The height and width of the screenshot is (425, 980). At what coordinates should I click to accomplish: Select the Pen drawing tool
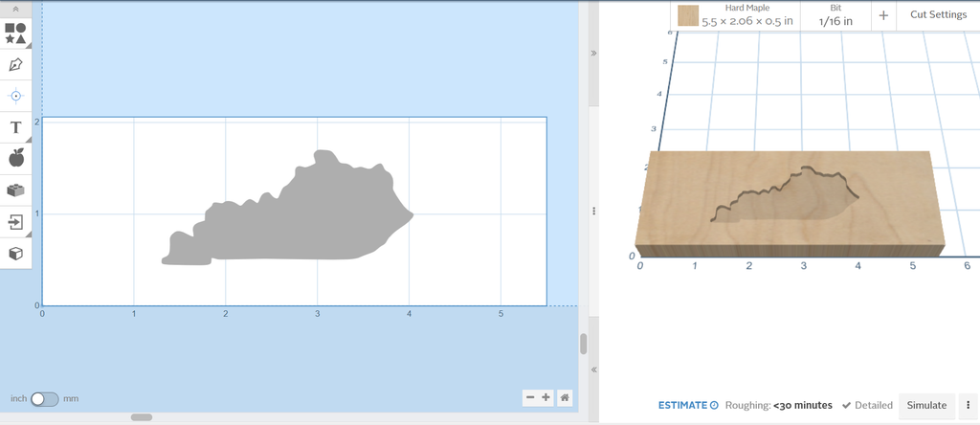15,65
